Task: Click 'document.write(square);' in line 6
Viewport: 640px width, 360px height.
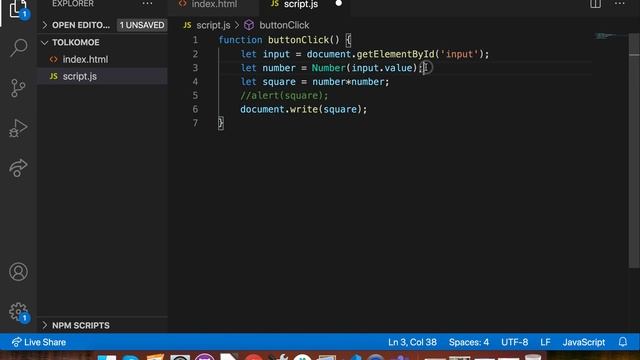Action: (x=304, y=109)
